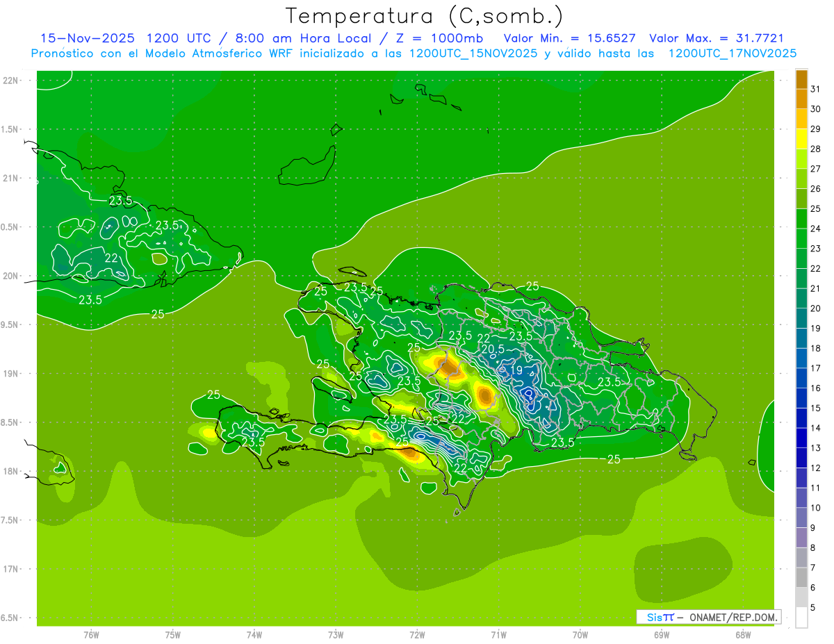Viewport: 834px width, 644px height.
Task: Click the "72W" longitude axis label
Action: click(x=417, y=635)
